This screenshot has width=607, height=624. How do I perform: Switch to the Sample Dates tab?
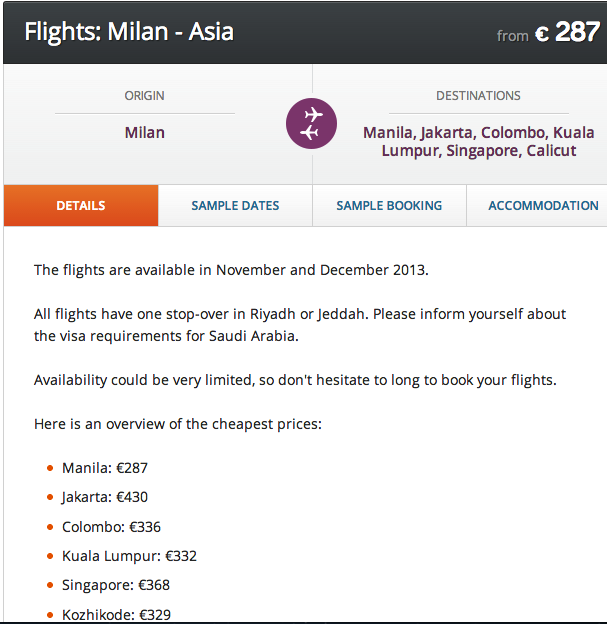tap(235, 206)
